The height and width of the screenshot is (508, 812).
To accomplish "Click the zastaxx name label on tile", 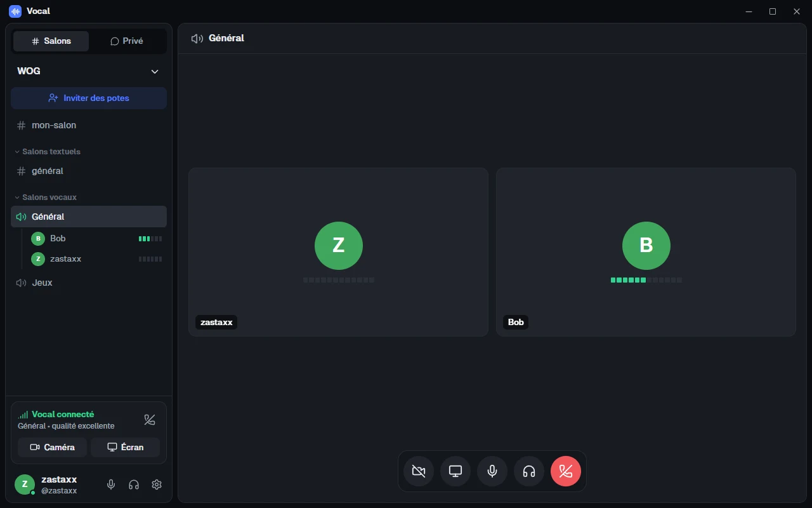I will tap(216, 322).
